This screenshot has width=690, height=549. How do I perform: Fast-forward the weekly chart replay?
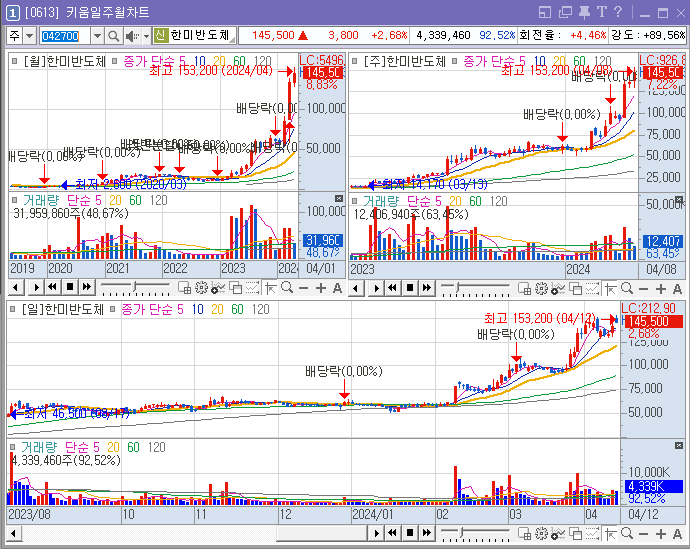point(427,288)
